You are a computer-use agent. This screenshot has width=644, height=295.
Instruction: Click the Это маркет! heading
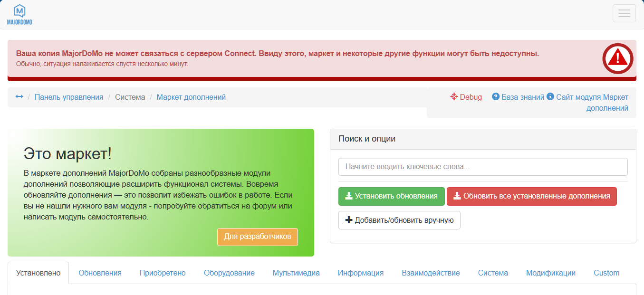[68, 153]
